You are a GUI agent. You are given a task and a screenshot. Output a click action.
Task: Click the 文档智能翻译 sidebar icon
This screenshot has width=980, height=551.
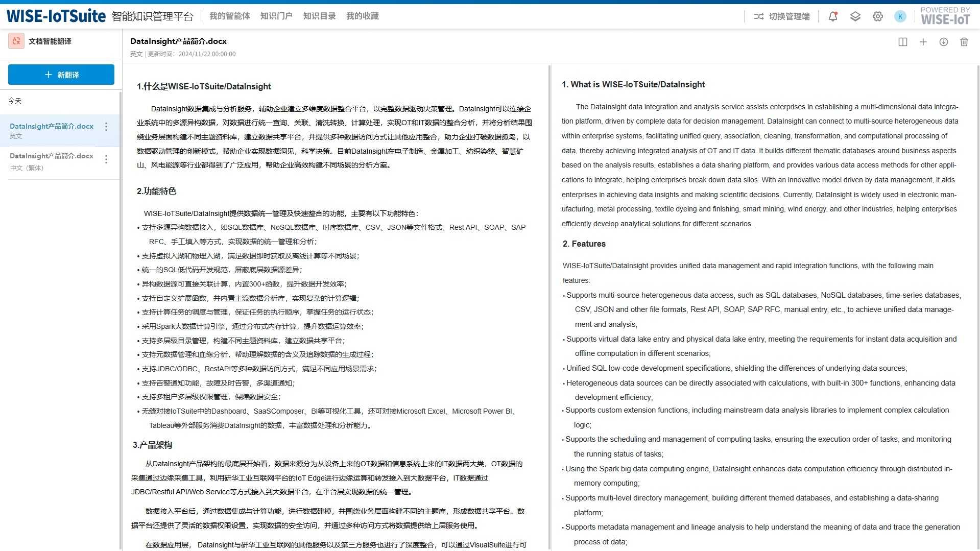16,41
